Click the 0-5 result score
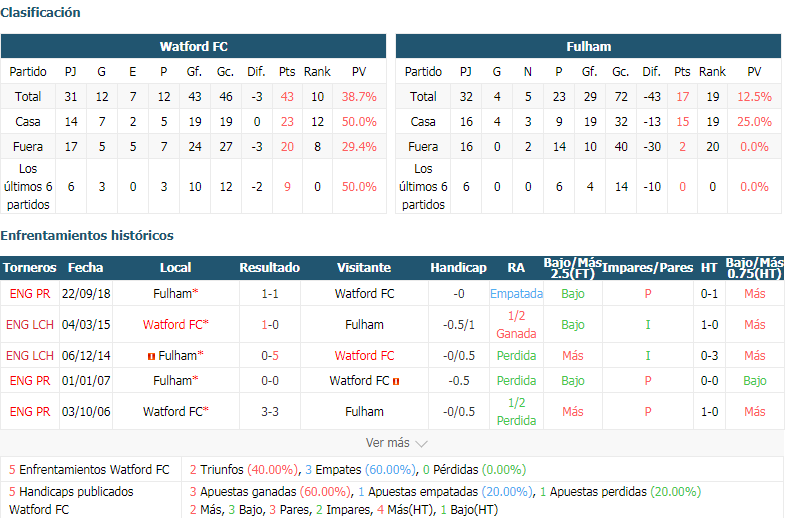This screenshot has height=518, width=788. [x=270, y=356]
